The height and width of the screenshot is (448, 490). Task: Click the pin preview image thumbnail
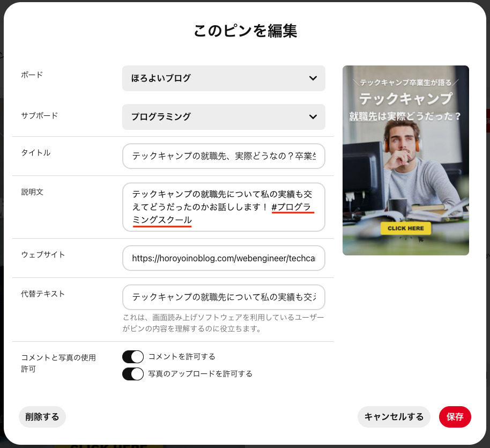406,160
